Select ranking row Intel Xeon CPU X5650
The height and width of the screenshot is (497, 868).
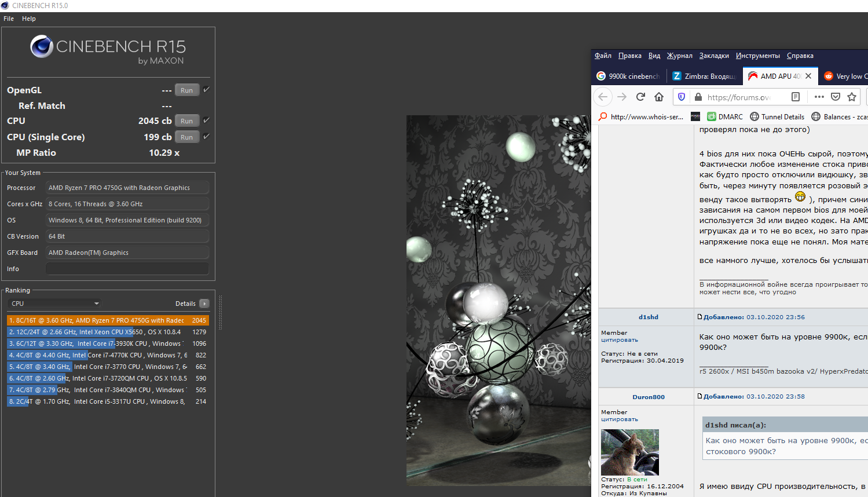pos(108,332)
